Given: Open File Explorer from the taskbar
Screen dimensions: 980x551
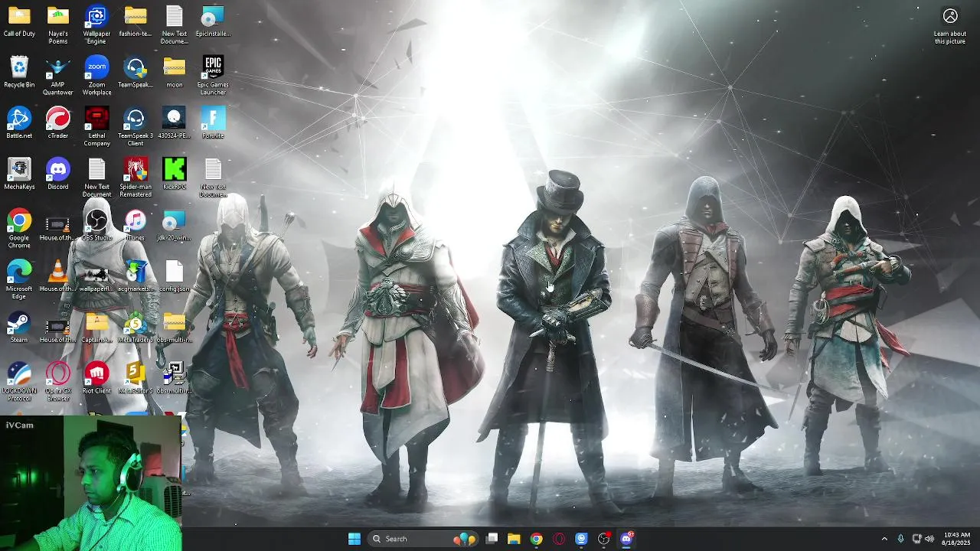Looking at the screenshot, I should [514, 539].
